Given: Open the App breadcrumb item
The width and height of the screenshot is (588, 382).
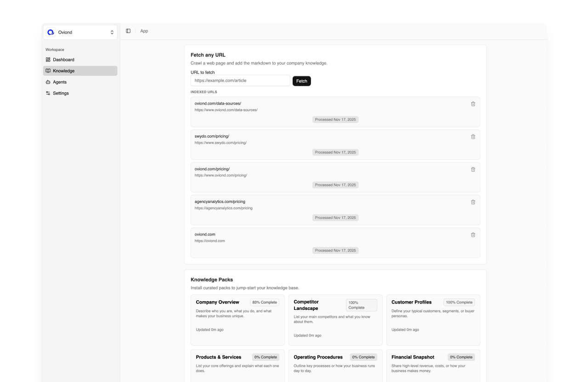Looking at the screenshot, I should pos(144,31).
